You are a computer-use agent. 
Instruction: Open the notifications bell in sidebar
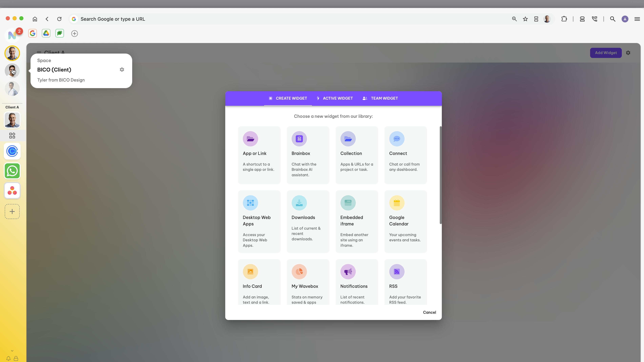click(x=8, y=358)
